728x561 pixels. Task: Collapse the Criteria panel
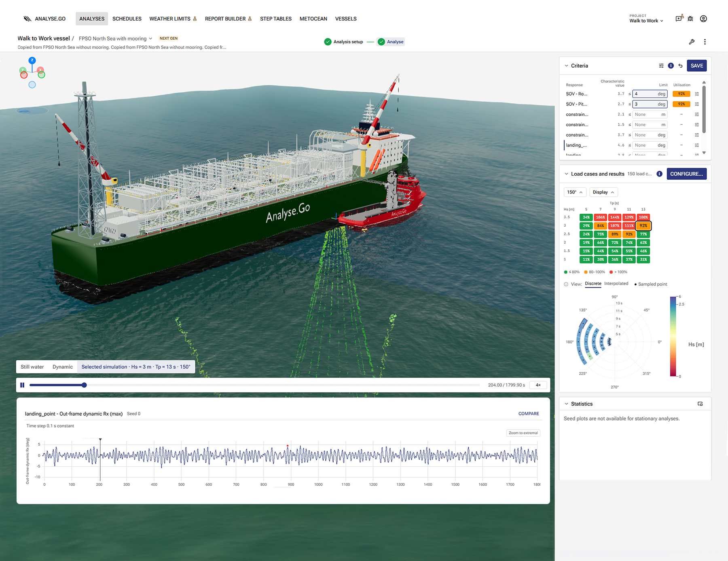(566, 66)
